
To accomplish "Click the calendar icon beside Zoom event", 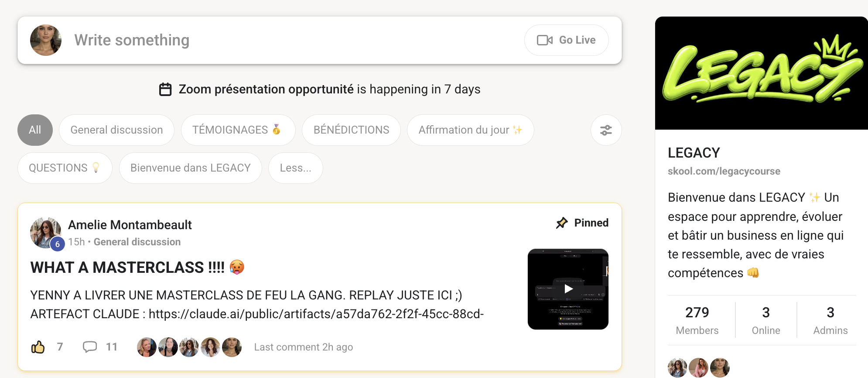I will 165,89.
